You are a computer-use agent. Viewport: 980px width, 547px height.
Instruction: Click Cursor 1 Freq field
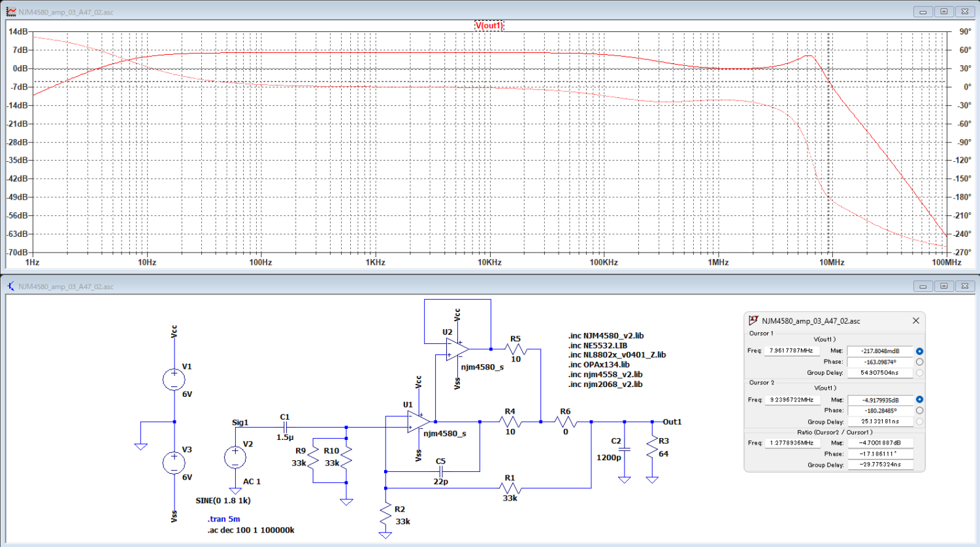[x=791, y=351]
